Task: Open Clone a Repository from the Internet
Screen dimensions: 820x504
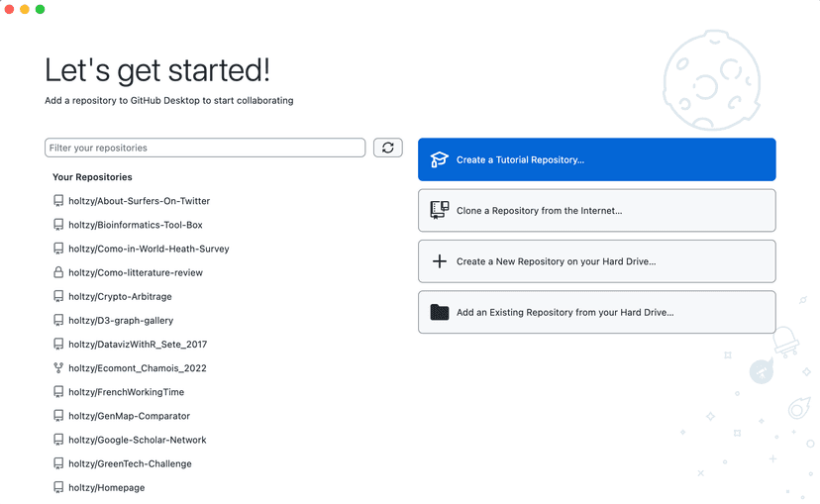Action: (597, 210)
